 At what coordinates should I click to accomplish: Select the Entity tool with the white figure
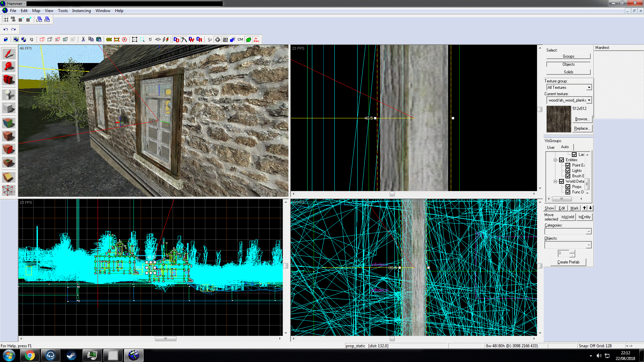point(9,95)
